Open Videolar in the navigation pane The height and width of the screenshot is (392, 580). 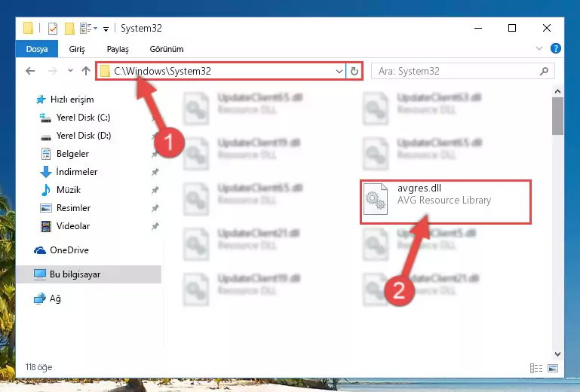pyautogui.click(x=73, y=226)
